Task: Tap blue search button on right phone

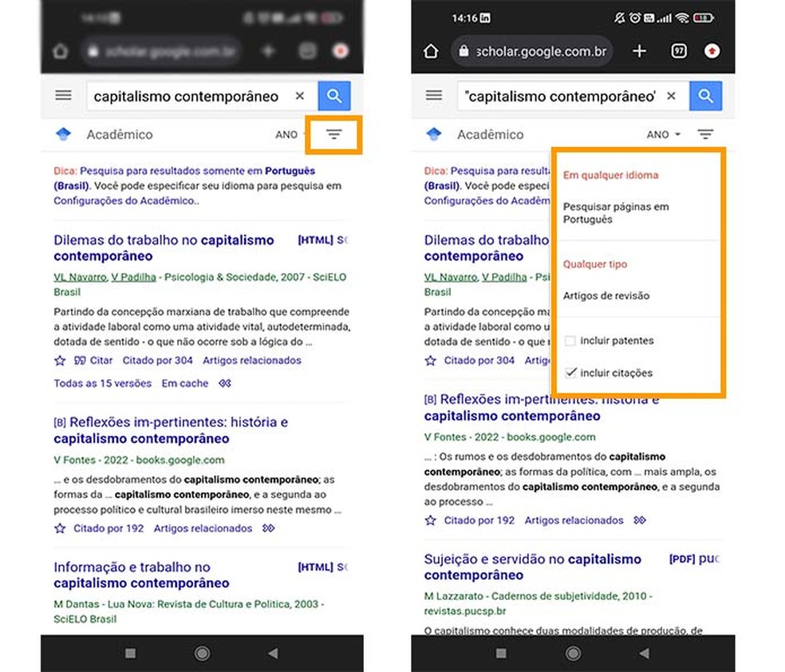Action: 705,96
